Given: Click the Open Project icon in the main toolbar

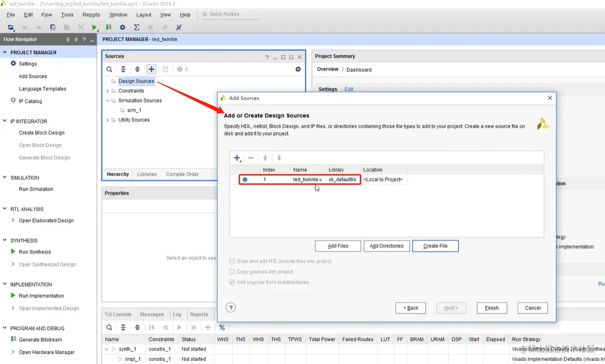Looking at the screenshot, I should point(11,27).
